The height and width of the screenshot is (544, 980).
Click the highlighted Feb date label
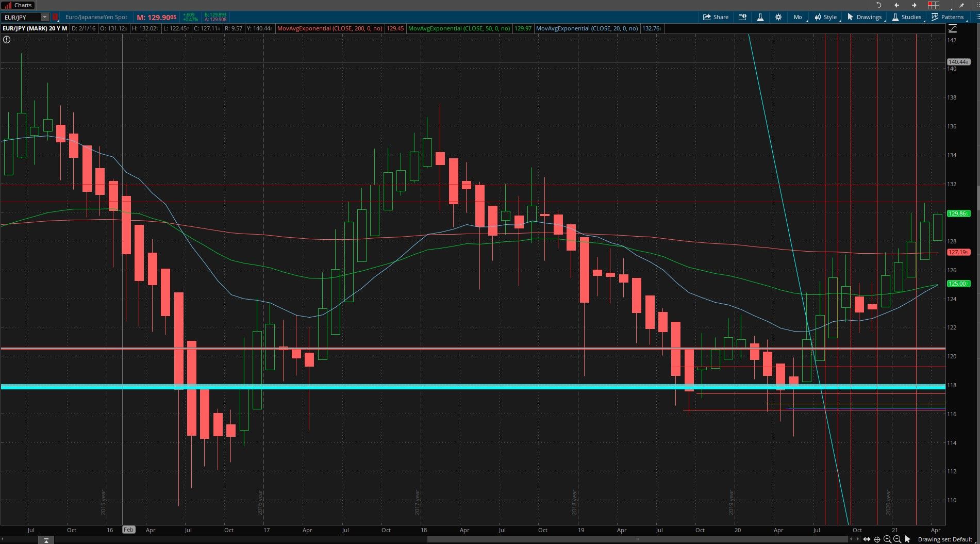pos(128,530)
